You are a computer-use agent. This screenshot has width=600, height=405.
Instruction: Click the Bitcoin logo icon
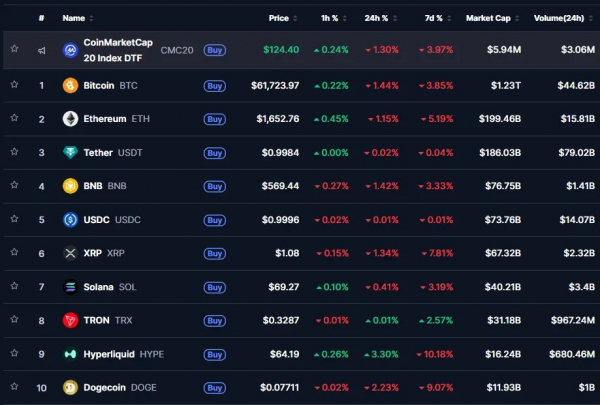[70, 85]
